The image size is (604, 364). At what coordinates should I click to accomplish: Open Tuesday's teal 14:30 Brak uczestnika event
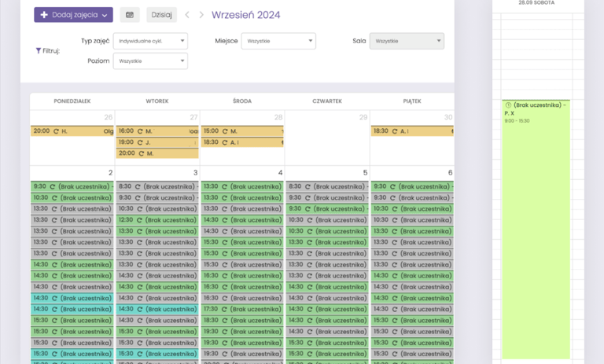[x=157, y=309]
